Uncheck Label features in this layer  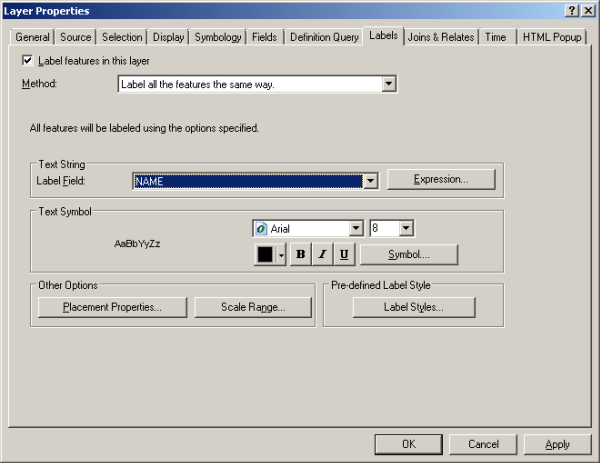(x=27, y=61)
